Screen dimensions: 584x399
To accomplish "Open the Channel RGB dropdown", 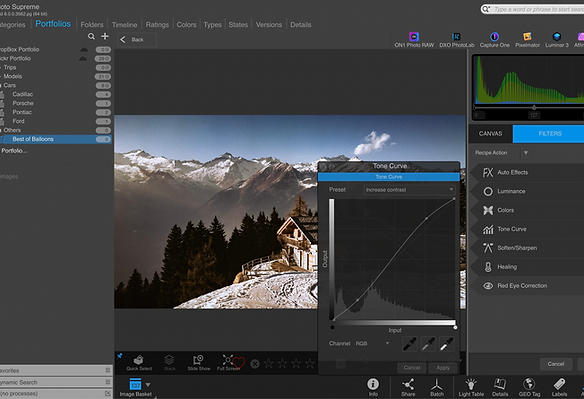I will click(x=372, y=343).
